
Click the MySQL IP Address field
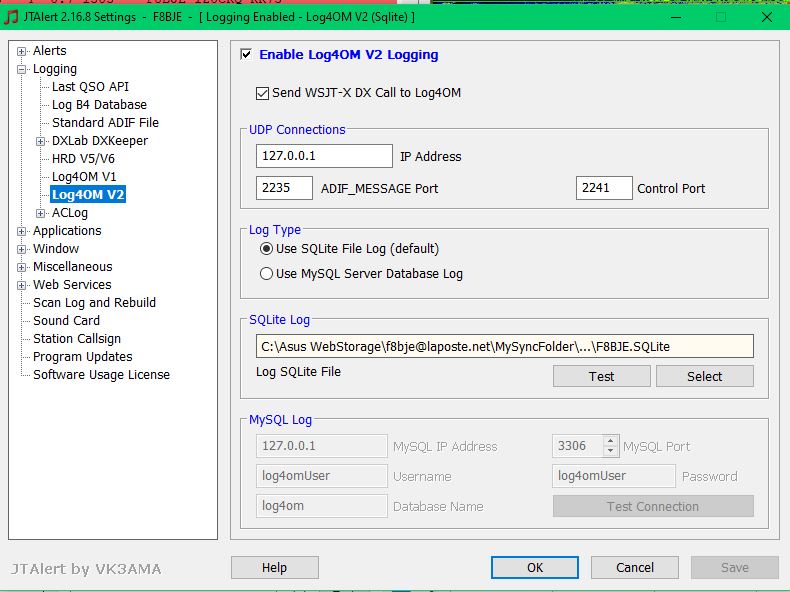321,446
